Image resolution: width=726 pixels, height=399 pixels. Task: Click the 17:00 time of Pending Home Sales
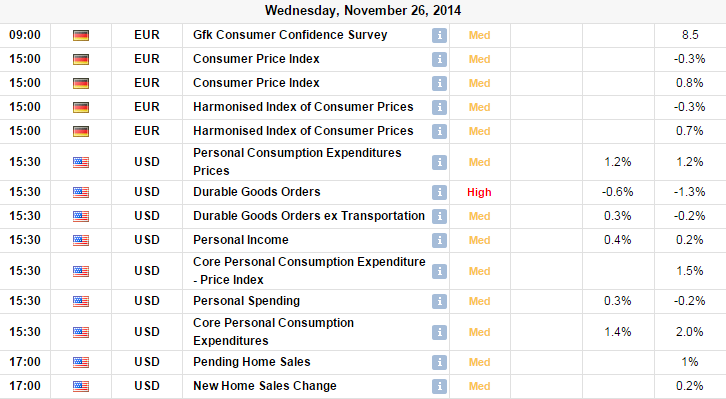(25, 362)
